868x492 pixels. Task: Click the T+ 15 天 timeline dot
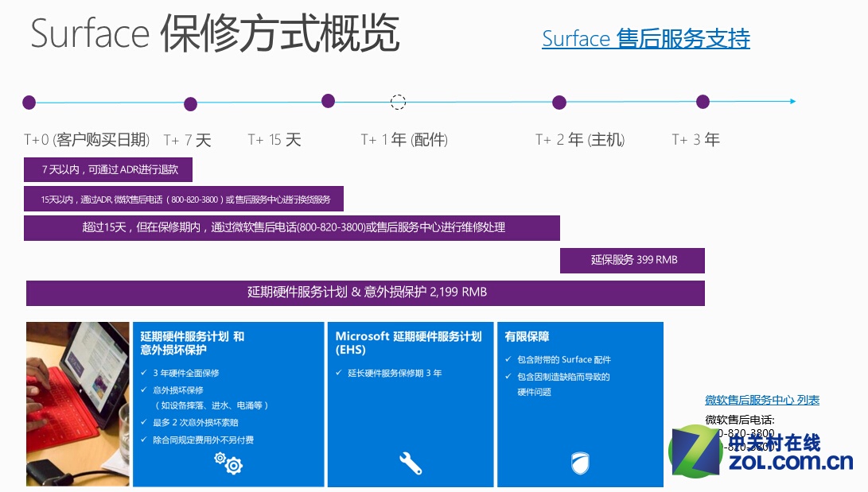329,101
